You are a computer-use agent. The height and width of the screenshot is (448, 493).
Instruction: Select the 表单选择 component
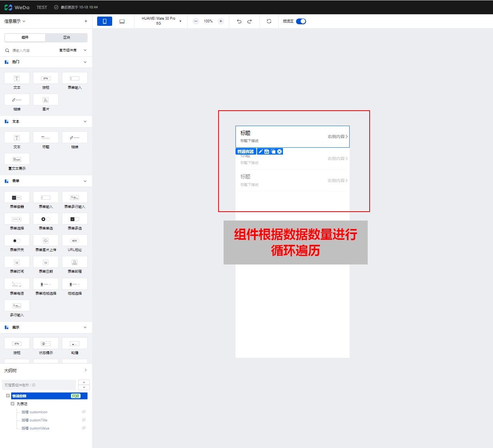point(17,222)
